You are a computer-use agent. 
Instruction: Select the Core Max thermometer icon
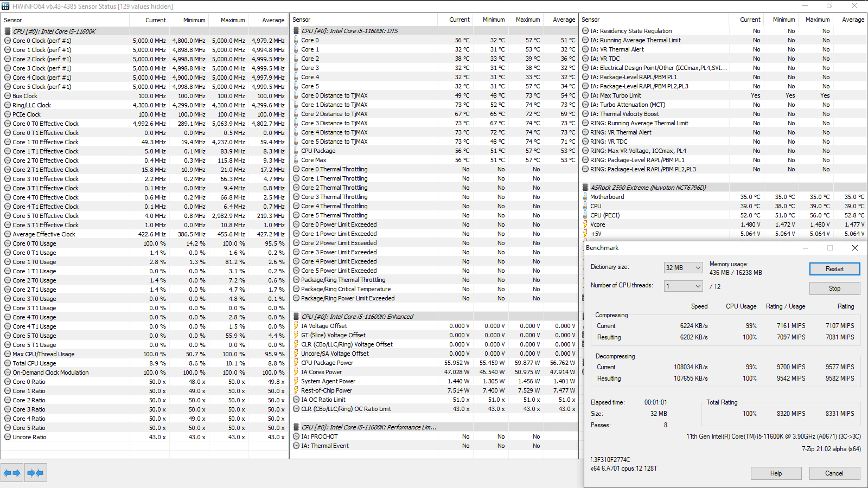pos(296,160)
